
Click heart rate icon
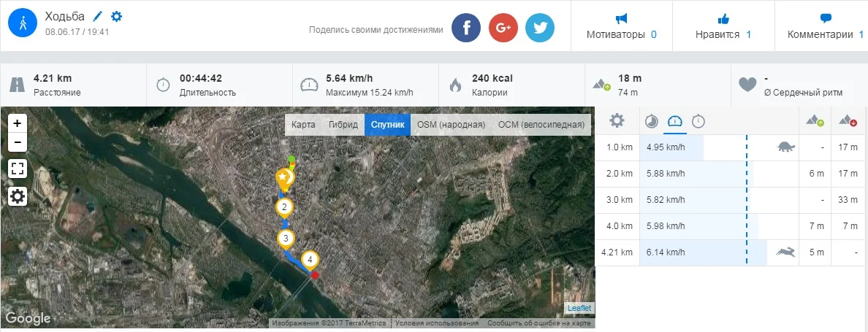point(748,85)
